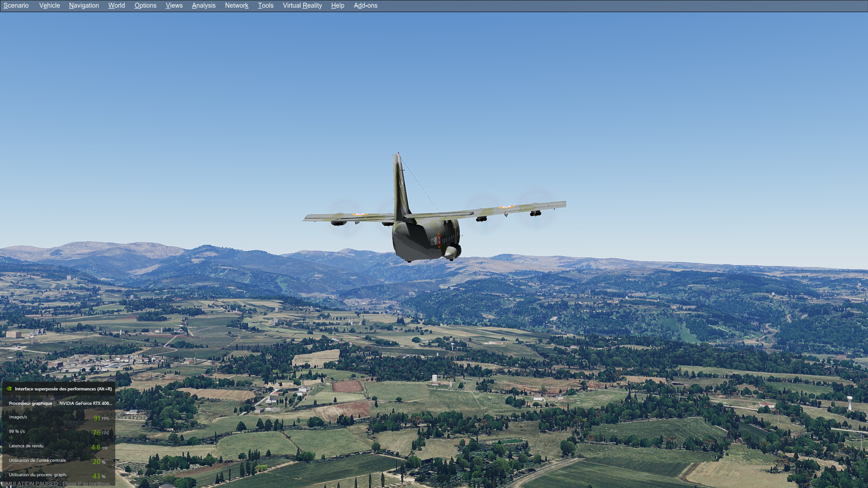Open the Navigation menu
Image resolution: width=868 pixels, height=488 pixels.
(x=84, y=5)
